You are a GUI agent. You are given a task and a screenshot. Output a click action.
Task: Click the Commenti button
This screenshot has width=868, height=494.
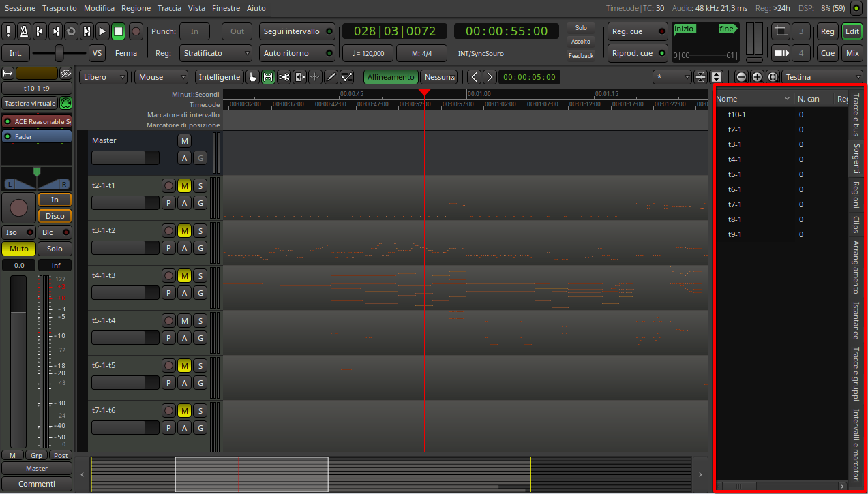(x=37, y=484)
